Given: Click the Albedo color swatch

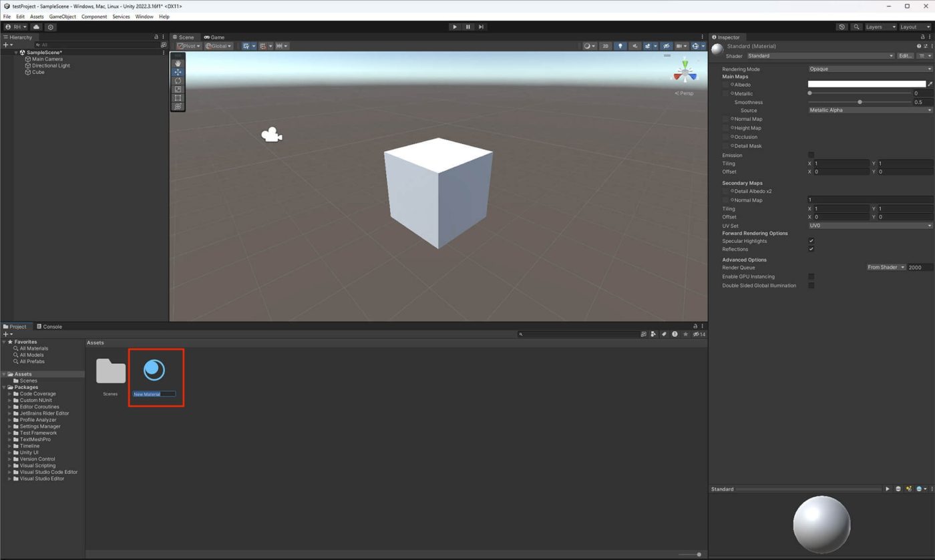Looking at the screenshot, I should point(867,85).
